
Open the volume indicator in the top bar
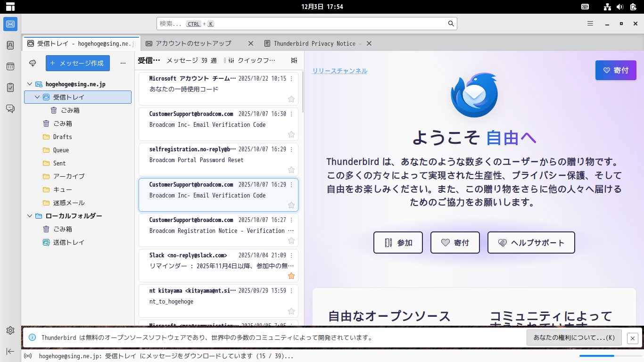(x=620, y=7)
